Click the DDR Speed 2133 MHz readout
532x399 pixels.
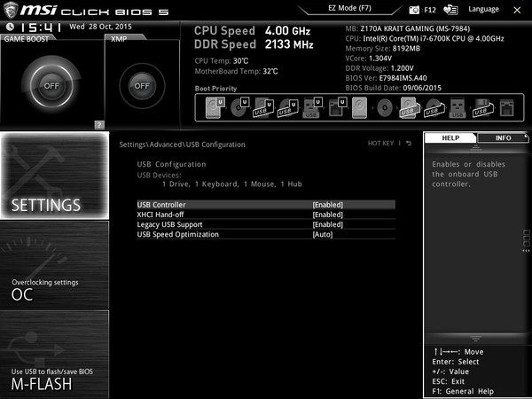tap(254, 44)
